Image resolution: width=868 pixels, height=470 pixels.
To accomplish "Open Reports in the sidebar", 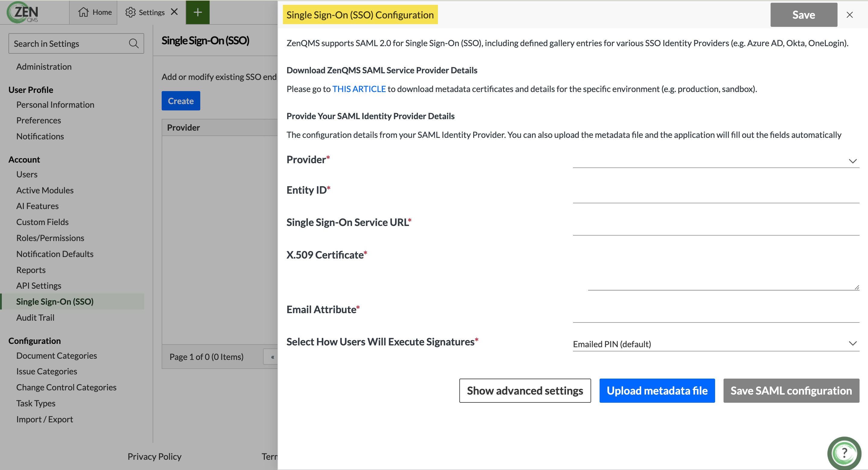I will (x=31, y=270).
